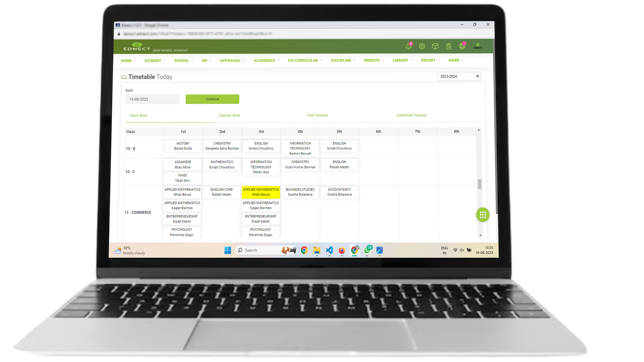Select the Free Teacher tab
This screenshot has width=644, height=362.
[318, 115]
